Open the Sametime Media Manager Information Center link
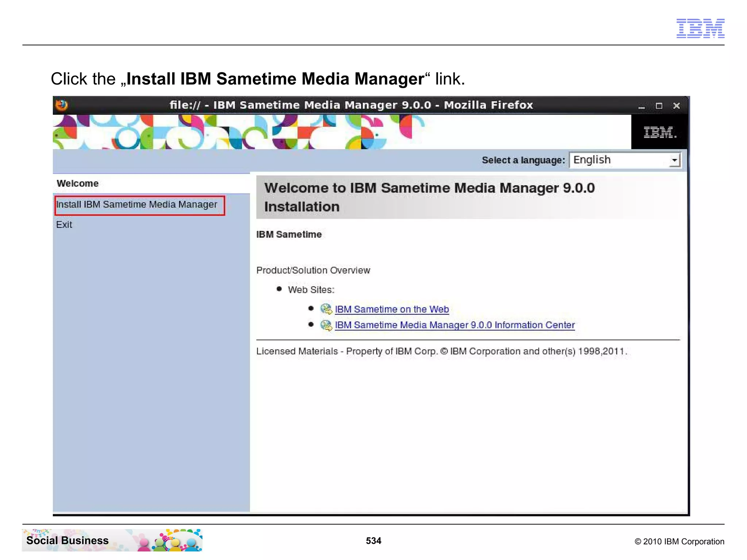The height and width of the screenshot is (560, 747). click(455, 325)
